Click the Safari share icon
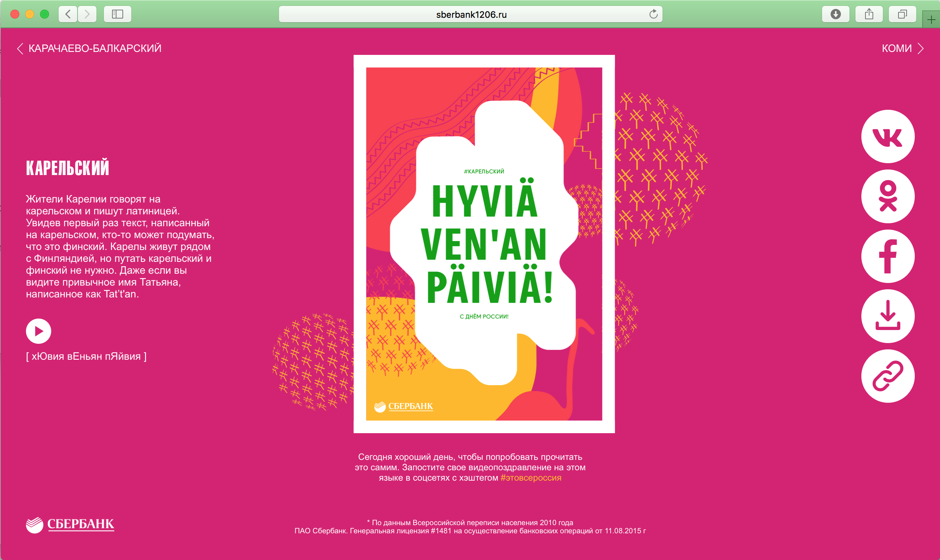The height and width of the screenshot is (560, 940). pyautogui.click(x=869, y=14)
